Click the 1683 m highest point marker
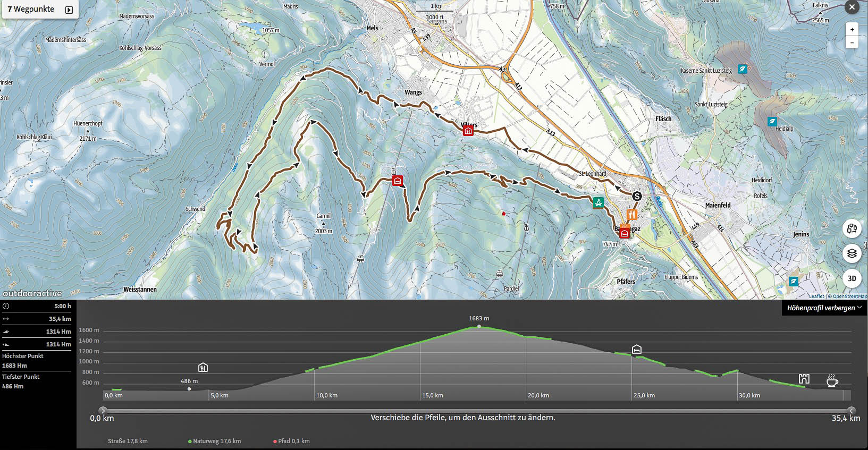Screen dimensions: 868x450 479,326
